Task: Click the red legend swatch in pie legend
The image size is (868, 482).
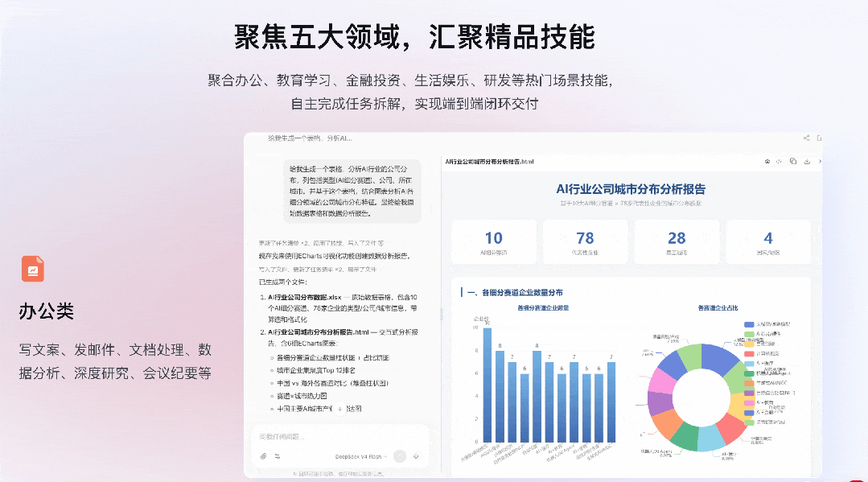Action: pyautogui.click(x=749, y=353)
